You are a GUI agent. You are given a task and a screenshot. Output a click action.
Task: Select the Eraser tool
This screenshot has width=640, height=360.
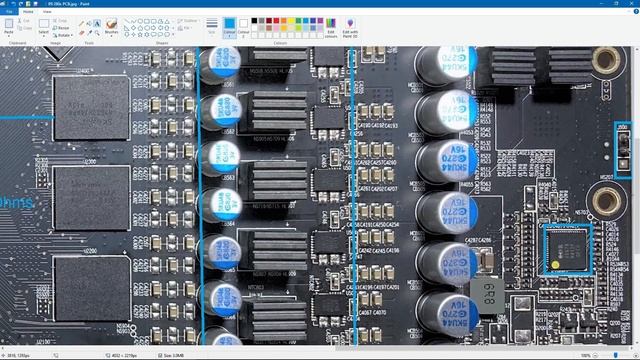(x=81, y=33)
